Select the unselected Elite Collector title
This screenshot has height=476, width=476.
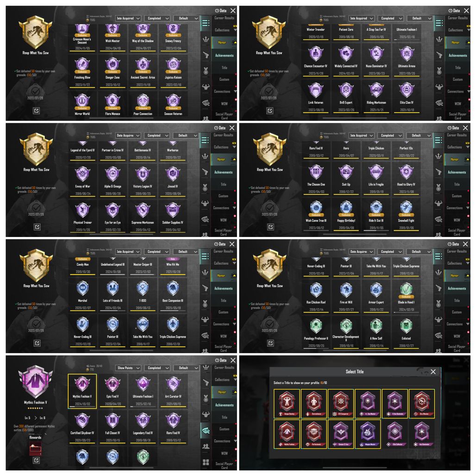pyautogui.click(x=395, y=433)
